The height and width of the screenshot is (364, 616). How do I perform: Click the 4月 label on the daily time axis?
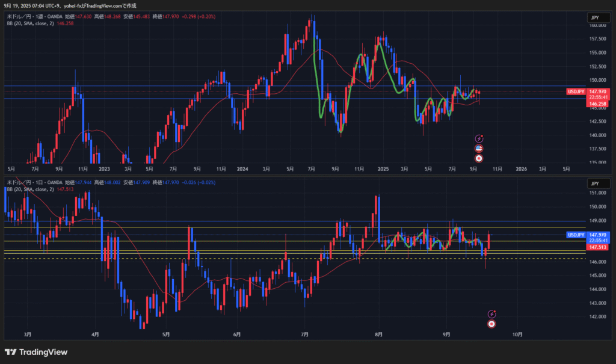[95, 335]
